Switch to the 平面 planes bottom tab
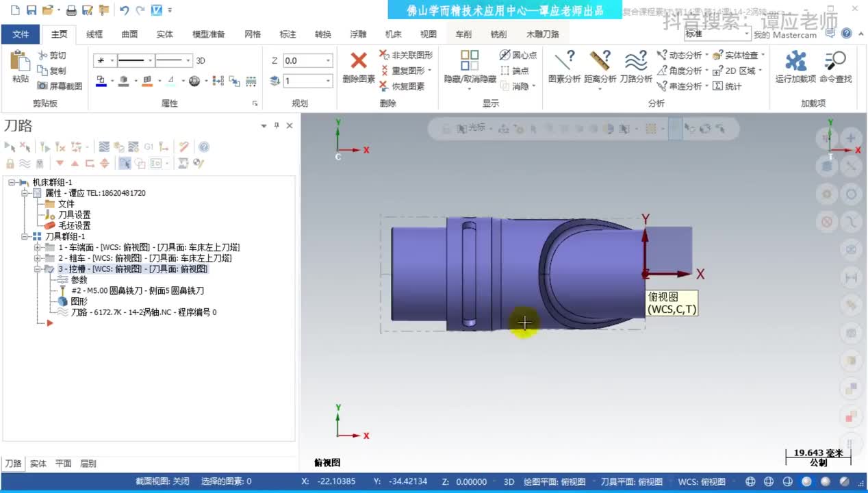The width and height of the screenshot is (868, 493). point(63,464)
